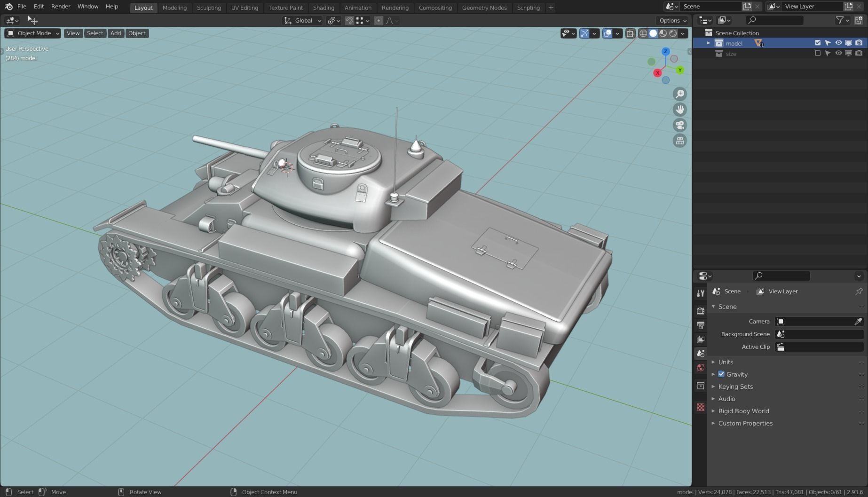Click the viewport Add menu button
The image size is (868, 497).
click(116, 33)
